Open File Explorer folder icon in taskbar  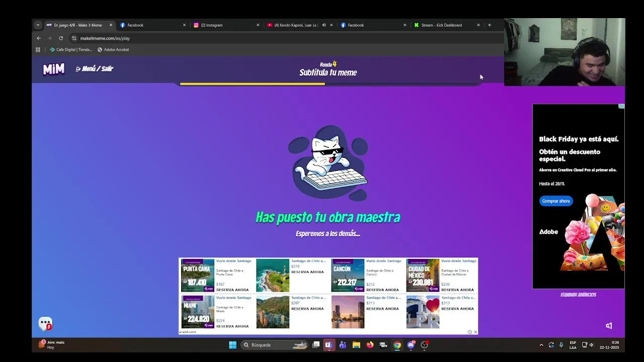[356, 345]
